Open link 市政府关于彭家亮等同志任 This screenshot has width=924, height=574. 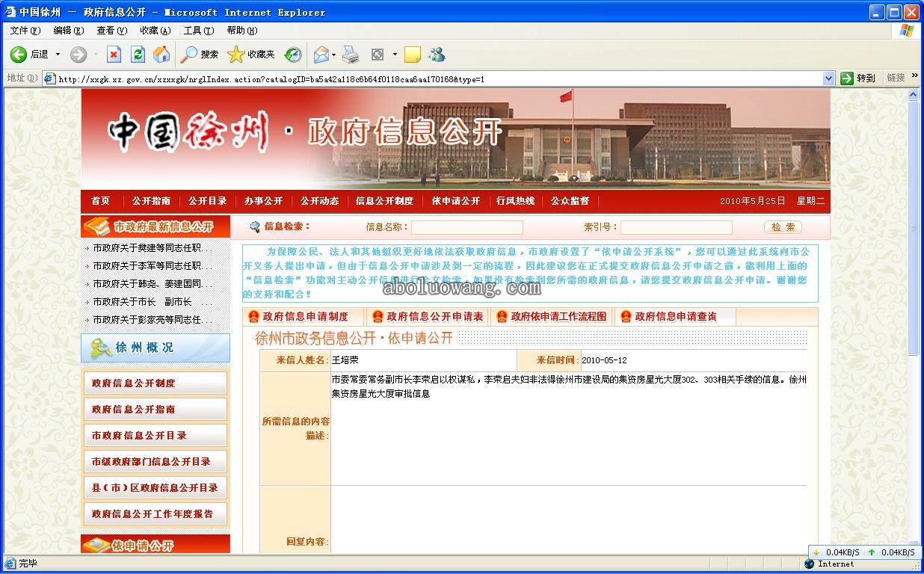point(153,320)
